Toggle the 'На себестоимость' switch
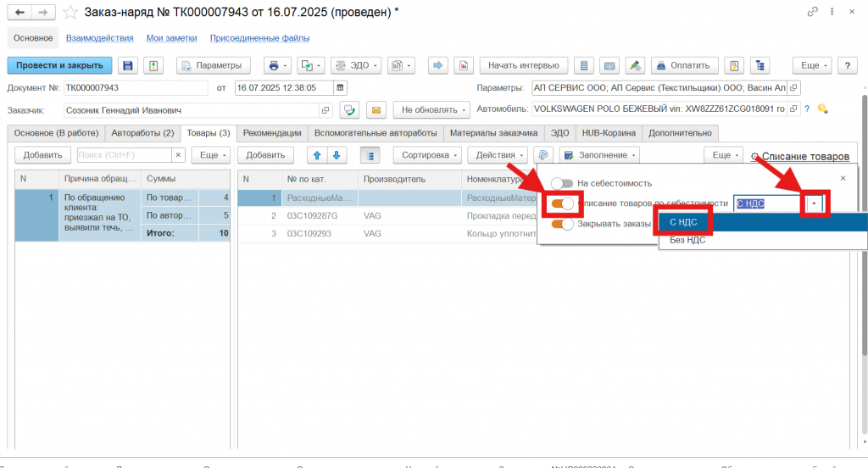 click(x=562, y=183)
